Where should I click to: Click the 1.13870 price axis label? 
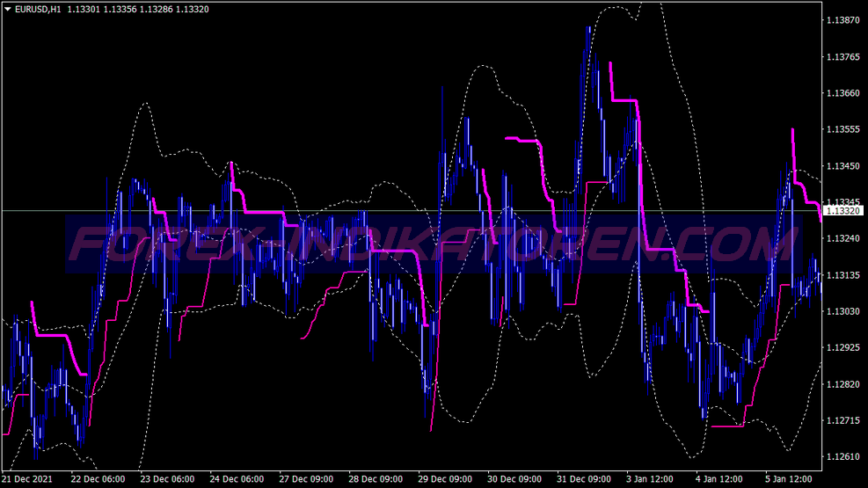[845, 19]
